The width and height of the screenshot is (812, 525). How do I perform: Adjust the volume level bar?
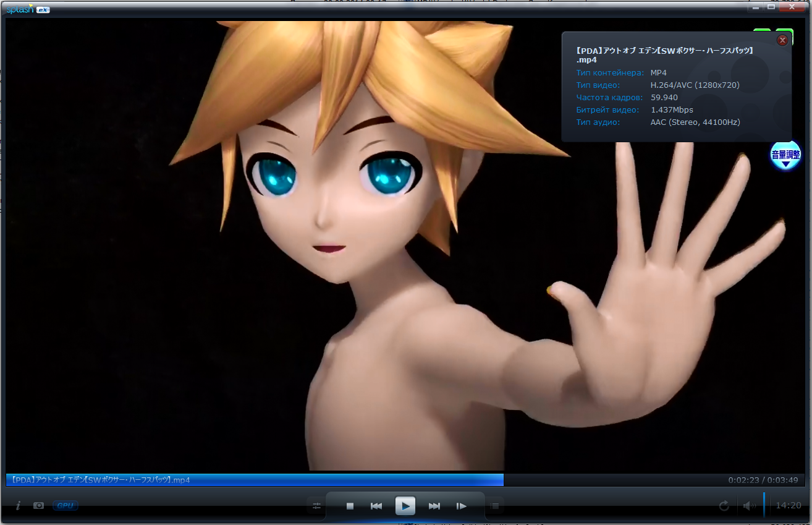coord(764,505)
